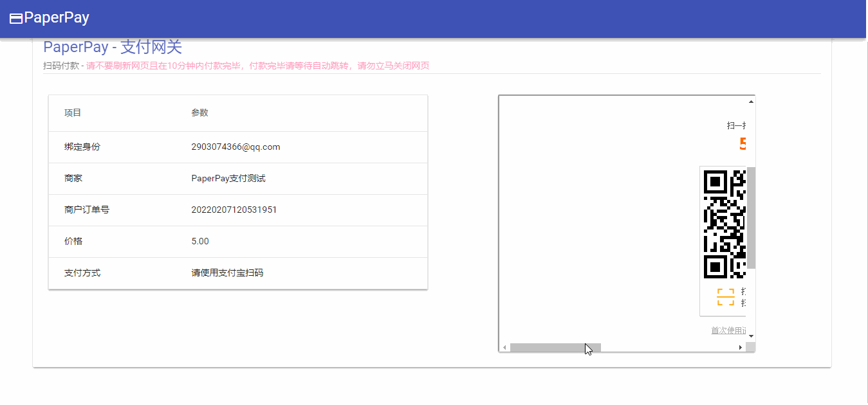Click the 请使用支付宝扫码 payment method text

[227, 273]
